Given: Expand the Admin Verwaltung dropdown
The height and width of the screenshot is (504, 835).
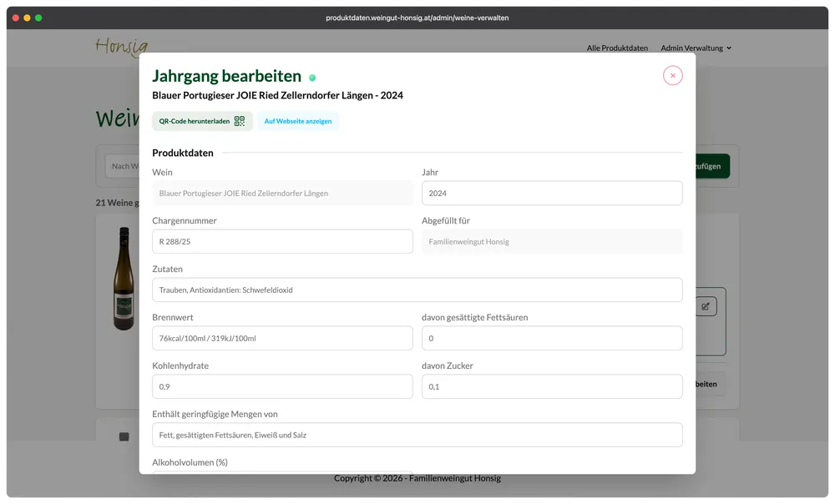Looking at the screenshot, I should click(696, 48).
